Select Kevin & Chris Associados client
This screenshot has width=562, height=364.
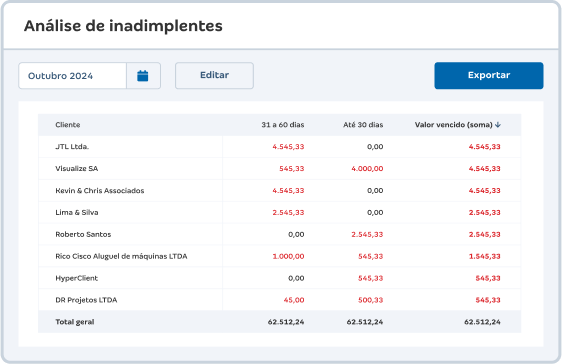(x=100, y=191)
